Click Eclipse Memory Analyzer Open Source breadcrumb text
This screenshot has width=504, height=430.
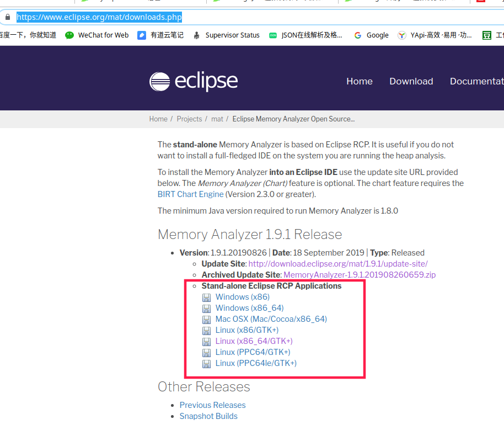click(293, 119)
